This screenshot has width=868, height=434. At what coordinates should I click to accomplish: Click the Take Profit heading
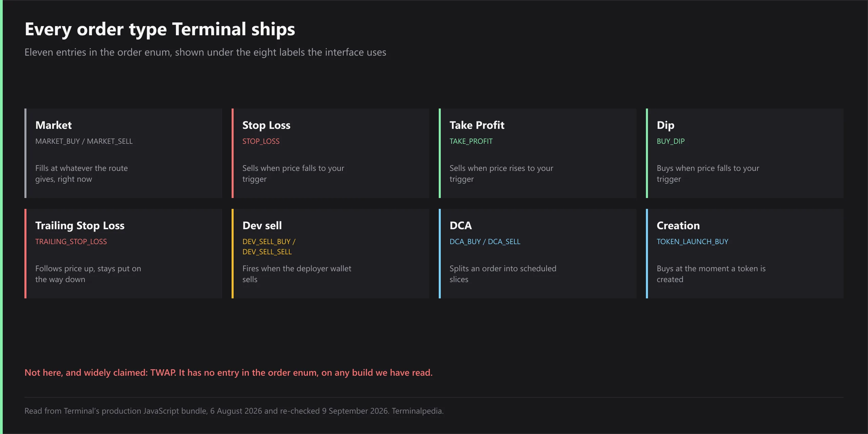(477, 125)
